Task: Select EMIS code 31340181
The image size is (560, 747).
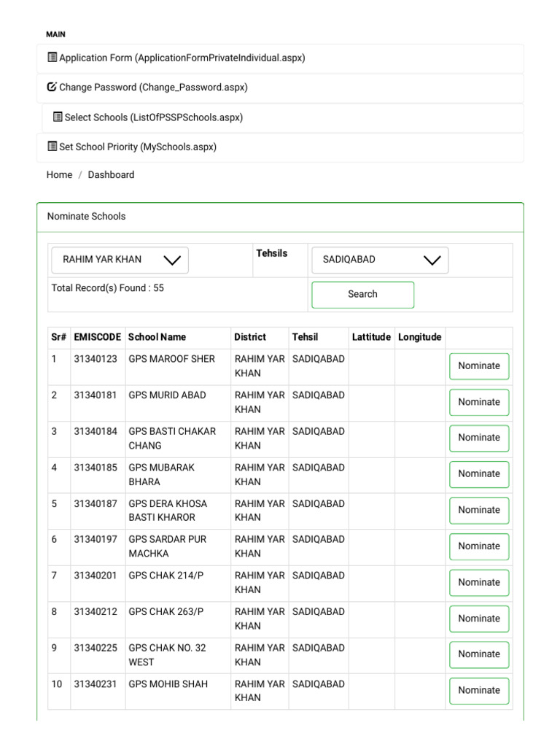Action: tap(96, 395)
